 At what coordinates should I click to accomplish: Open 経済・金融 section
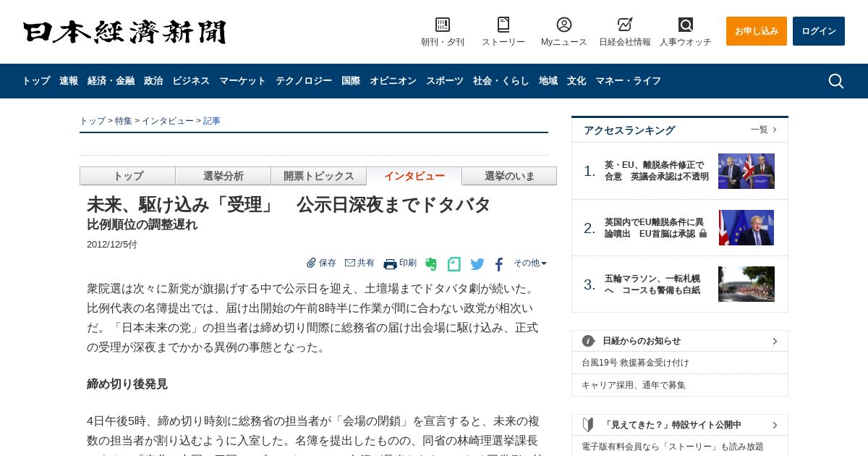(x=111, y=81)
